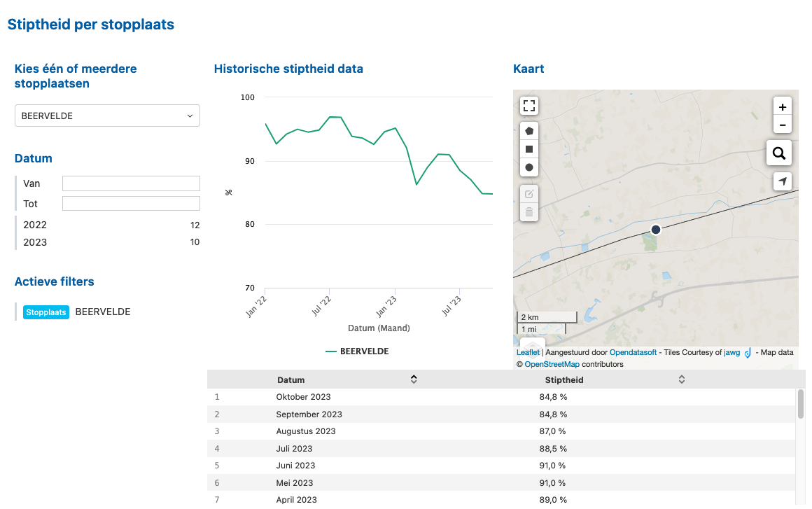Toggle BEERVELDE series in chart legend
812x509 pixels.
(x=357, y=351)
